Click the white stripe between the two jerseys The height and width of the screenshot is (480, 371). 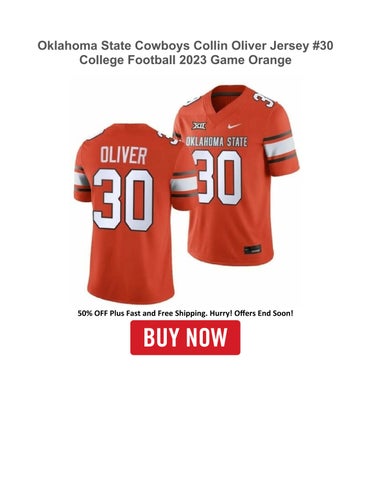point(184,184)
